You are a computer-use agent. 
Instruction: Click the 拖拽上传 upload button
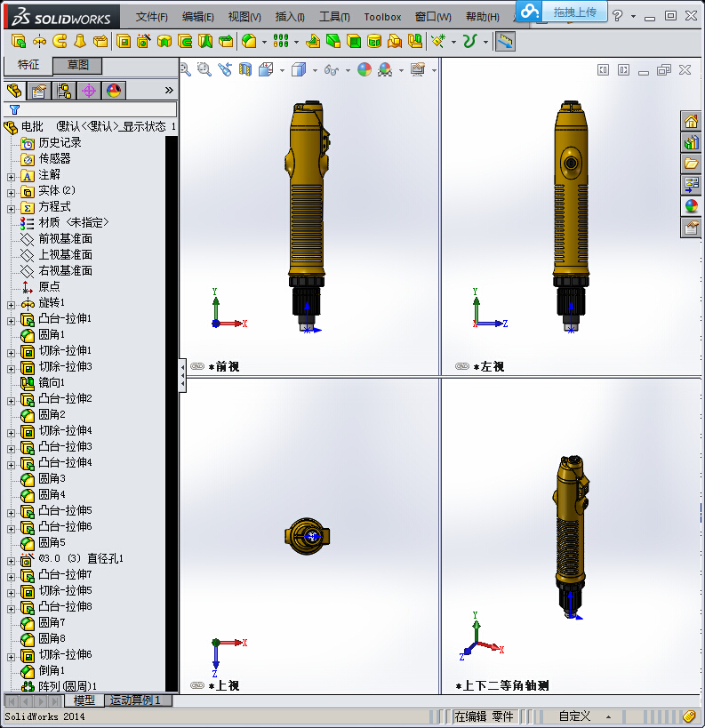pyautogui.click(x=562, y=12)
